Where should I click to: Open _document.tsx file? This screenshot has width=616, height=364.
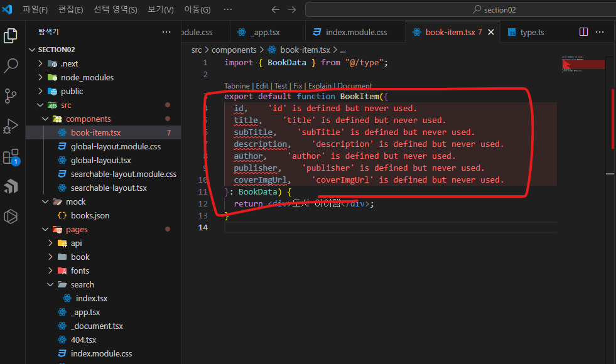[104, 326]
